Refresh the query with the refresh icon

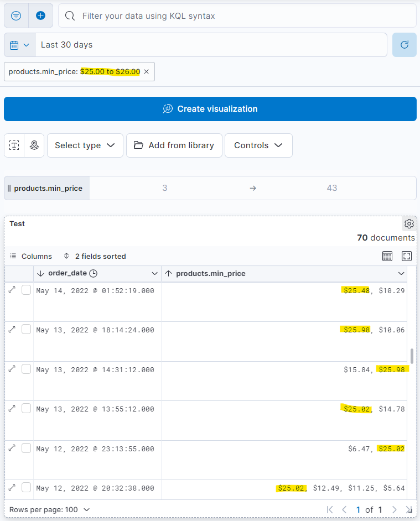pyautogui.click(x=405, y=45)
